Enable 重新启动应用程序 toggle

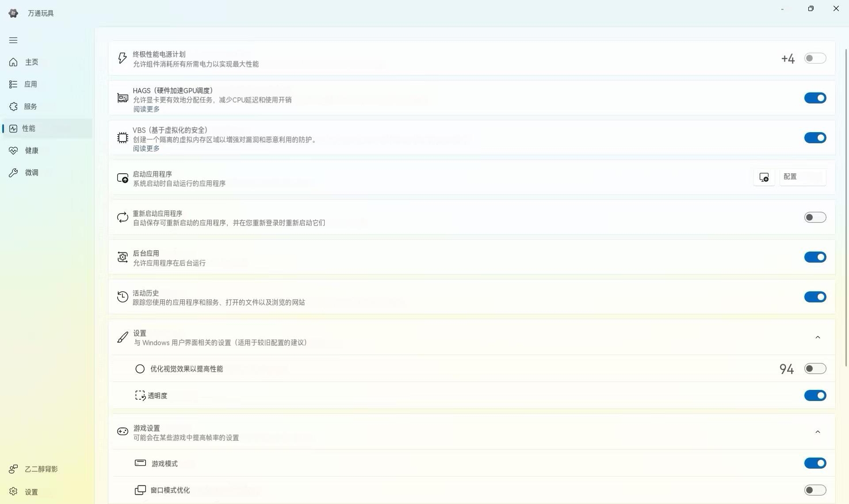point(815,218)
